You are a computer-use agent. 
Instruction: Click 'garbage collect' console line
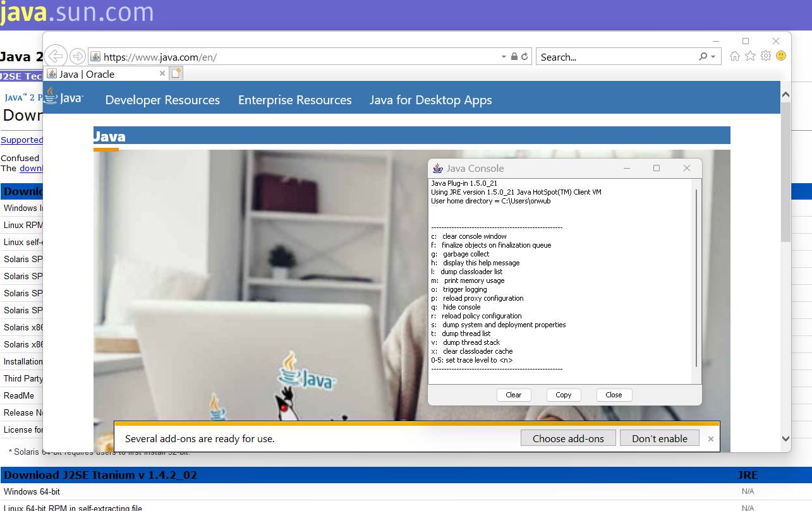pos(460,254)
